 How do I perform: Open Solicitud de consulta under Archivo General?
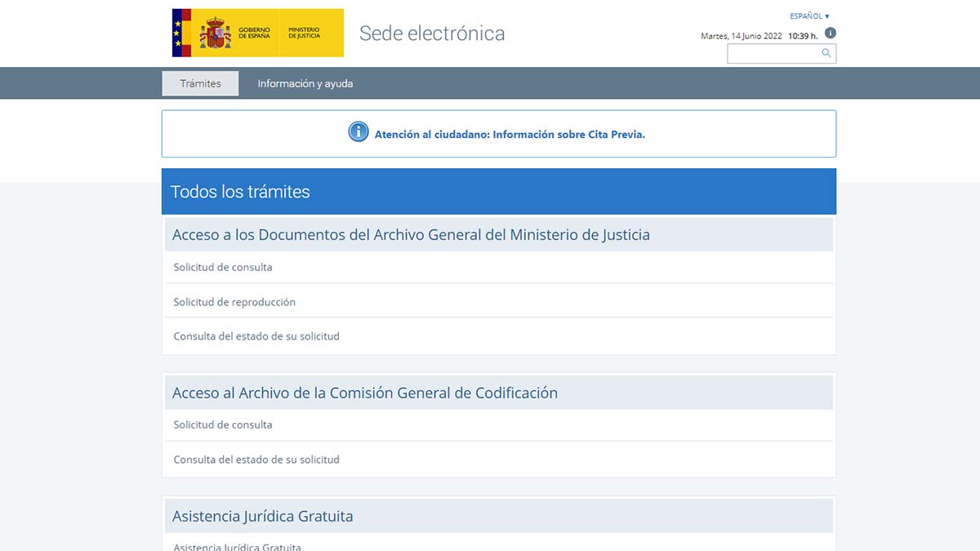221,267
